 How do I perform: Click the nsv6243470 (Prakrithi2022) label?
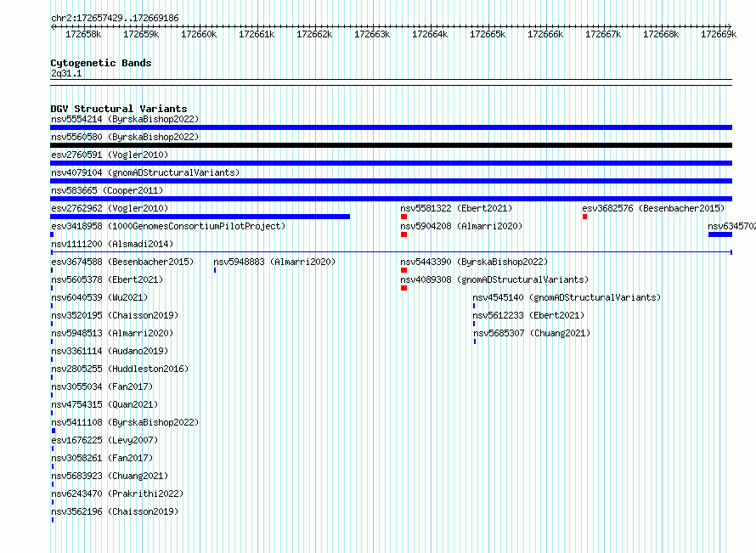click(x=117, y=494)
